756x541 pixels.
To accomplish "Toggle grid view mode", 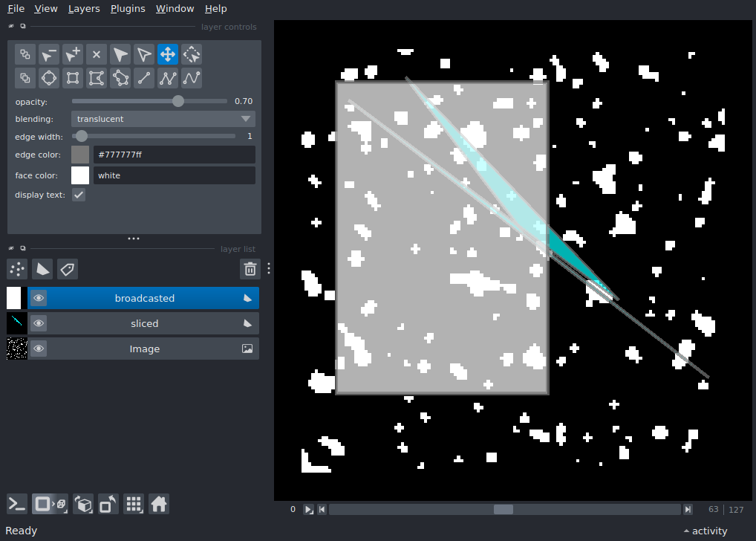I will pyautogui.click(x=134, y=505).
